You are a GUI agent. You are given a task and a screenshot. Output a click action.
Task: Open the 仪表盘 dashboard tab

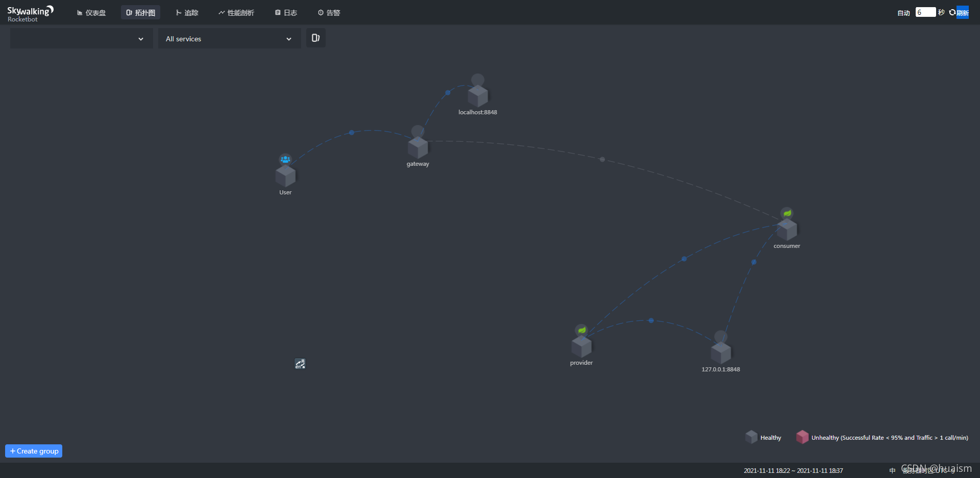click(91, 13)
